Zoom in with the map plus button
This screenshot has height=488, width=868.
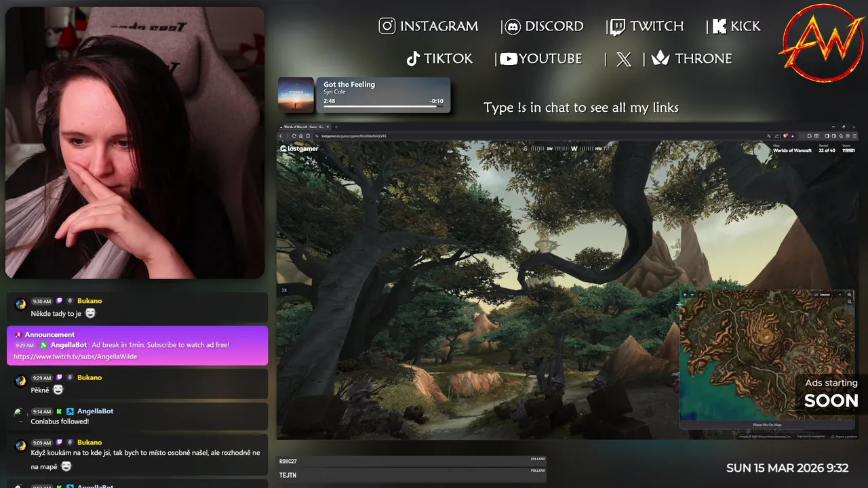pos(685,295)
